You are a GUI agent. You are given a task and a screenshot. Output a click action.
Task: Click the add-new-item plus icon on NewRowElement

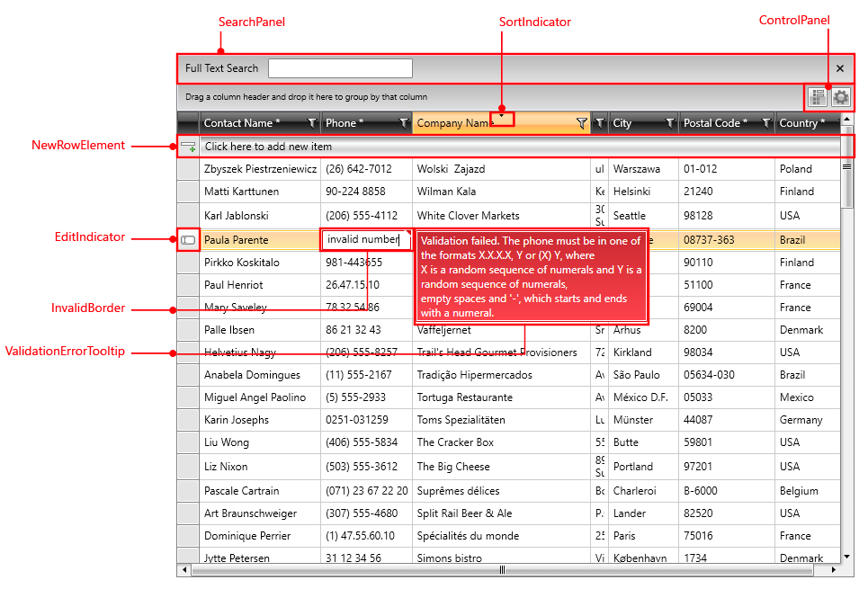pos(189,145)
